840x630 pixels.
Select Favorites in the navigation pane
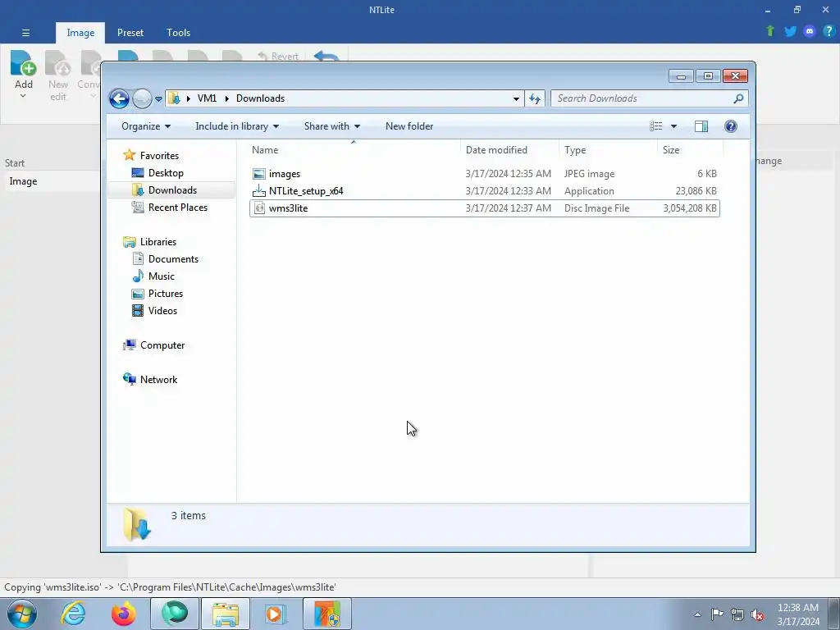tap(159, 156)
